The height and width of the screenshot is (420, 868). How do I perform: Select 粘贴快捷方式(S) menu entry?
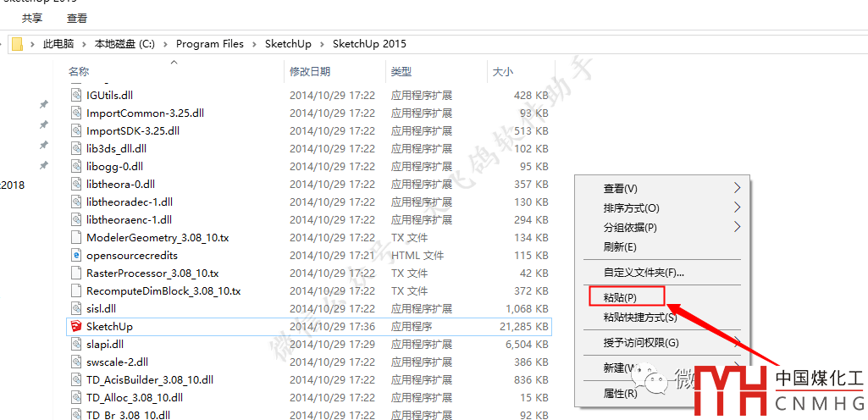coord(640,317)
